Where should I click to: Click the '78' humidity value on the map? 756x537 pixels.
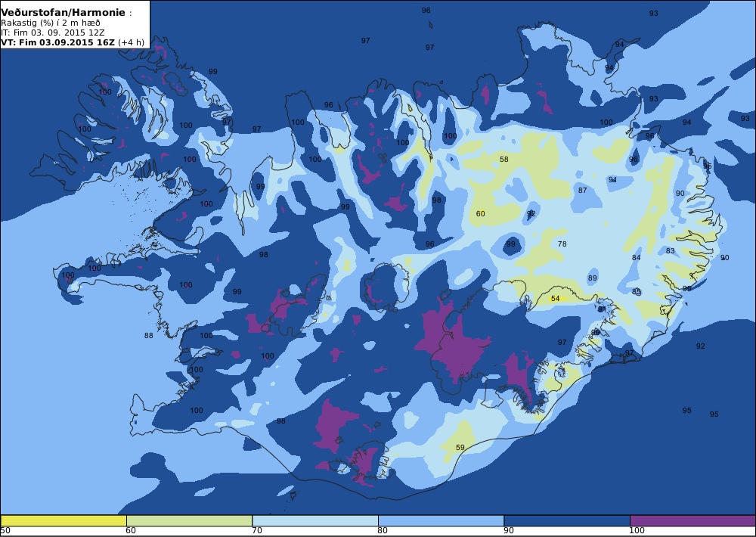coord(562,244)
